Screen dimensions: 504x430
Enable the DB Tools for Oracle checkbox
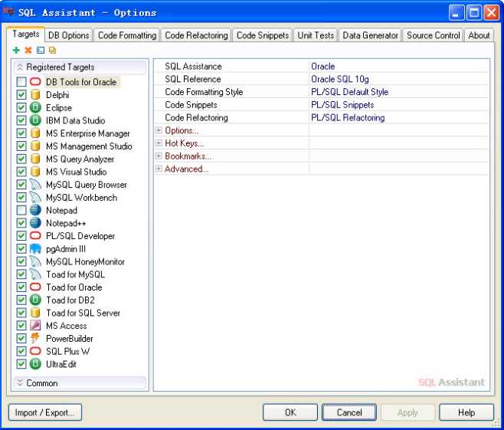21,82
